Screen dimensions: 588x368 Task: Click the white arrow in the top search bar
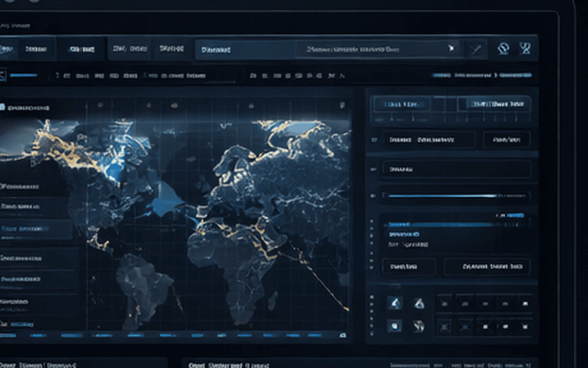coord(451,49)
